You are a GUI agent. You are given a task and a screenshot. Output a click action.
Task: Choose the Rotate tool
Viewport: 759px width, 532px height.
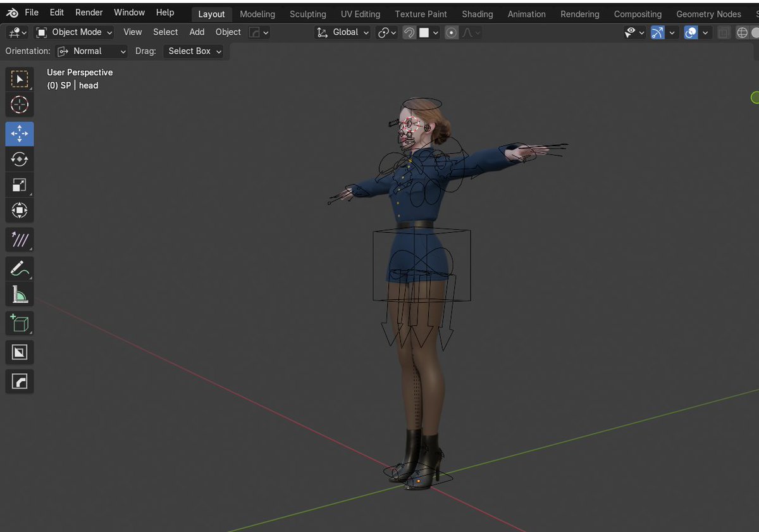[20, 159]
